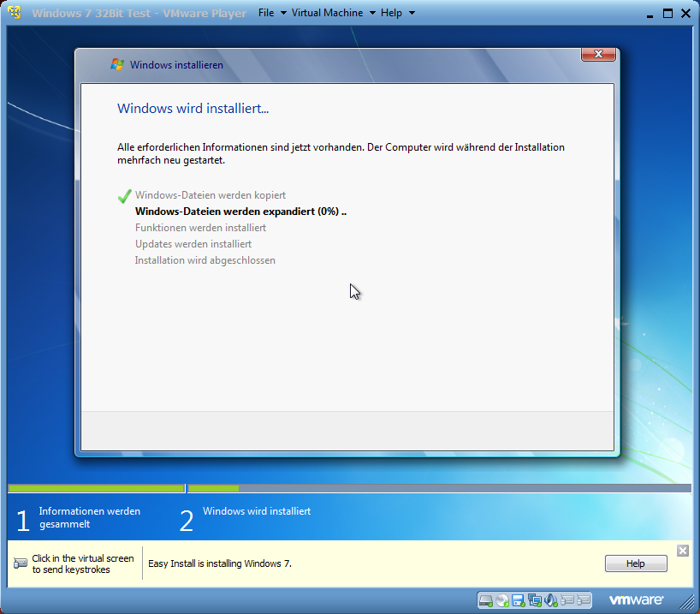The width and height of the screenshot is (700, 614).
Task: Click the vmware logo in status bar
Action: [x=636, y=600]
